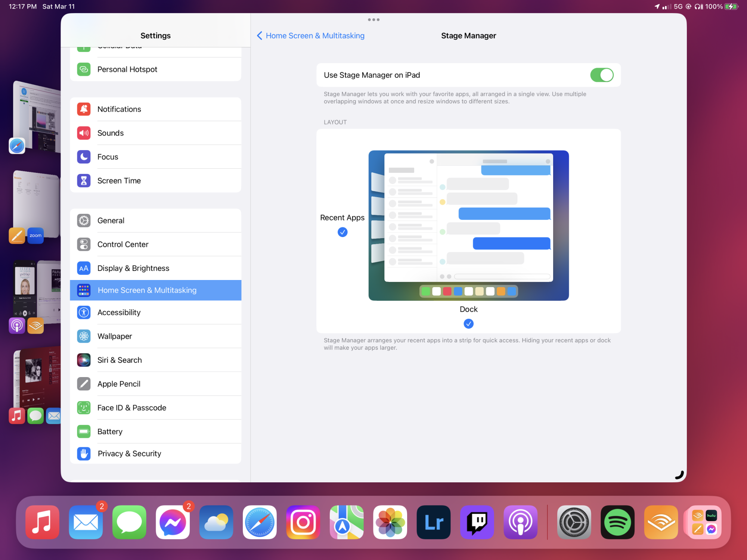
Task: Tap the Focus moon icon
Action: point(84,157)
